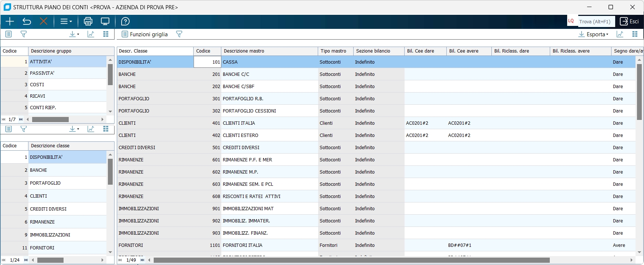The height and width of the screenshot is (265, 644).
Task: Click filter icon next to Funzioni griglia
Action: coord(179,34)
